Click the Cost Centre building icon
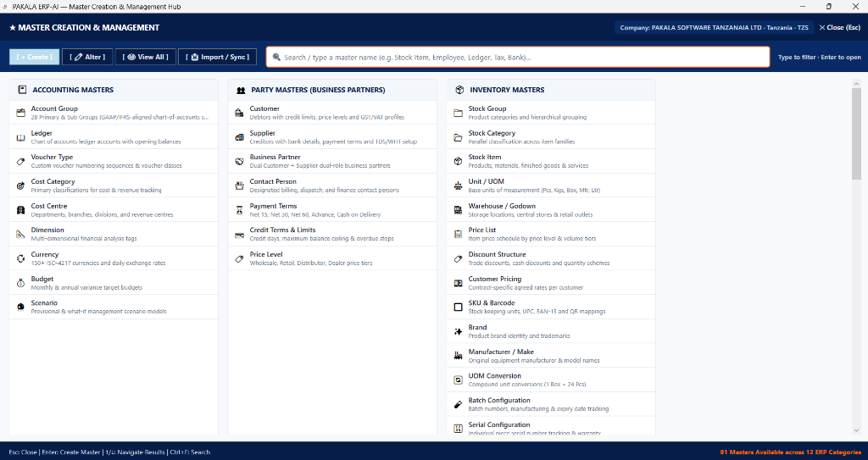 20,210
